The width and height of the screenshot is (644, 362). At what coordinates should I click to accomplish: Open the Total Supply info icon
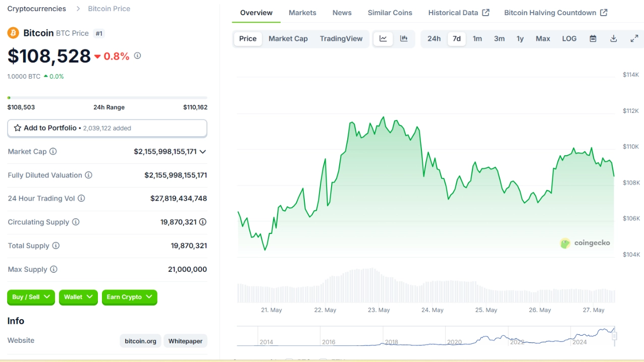(56, 246)
